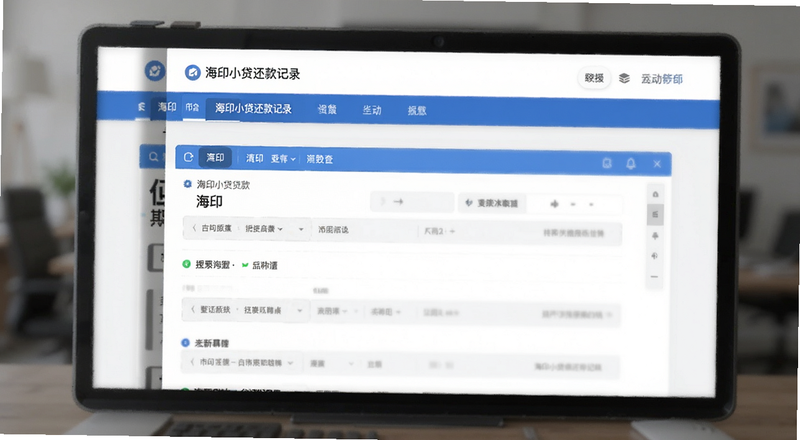Open the caret dropdown ending the 海印 row selector
This screenshot has width=800, height=440.
301,229
